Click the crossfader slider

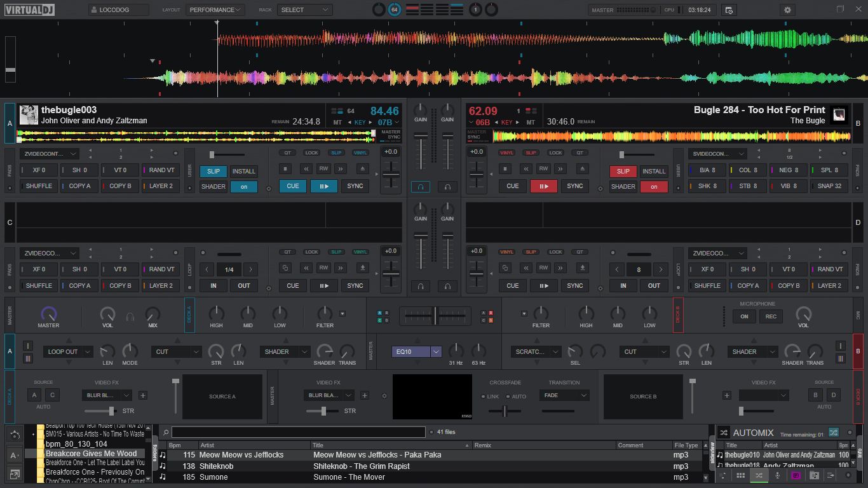[x=435, y=316]
